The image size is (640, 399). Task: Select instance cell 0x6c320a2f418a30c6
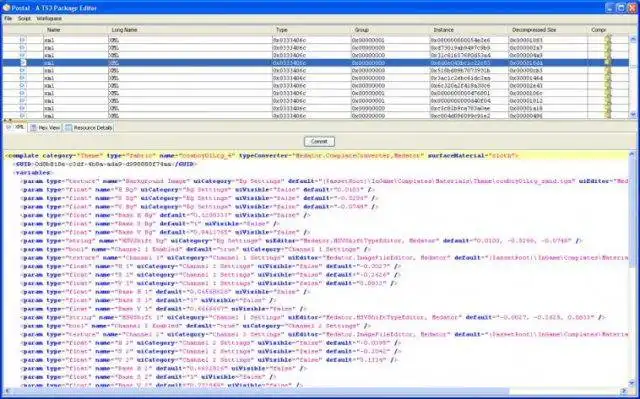469,86
